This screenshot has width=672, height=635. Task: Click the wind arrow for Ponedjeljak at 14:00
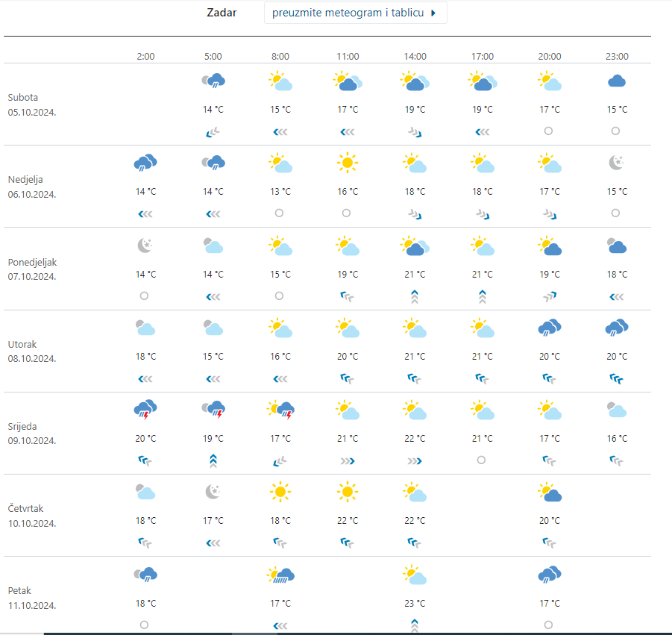tap(415, 296)
